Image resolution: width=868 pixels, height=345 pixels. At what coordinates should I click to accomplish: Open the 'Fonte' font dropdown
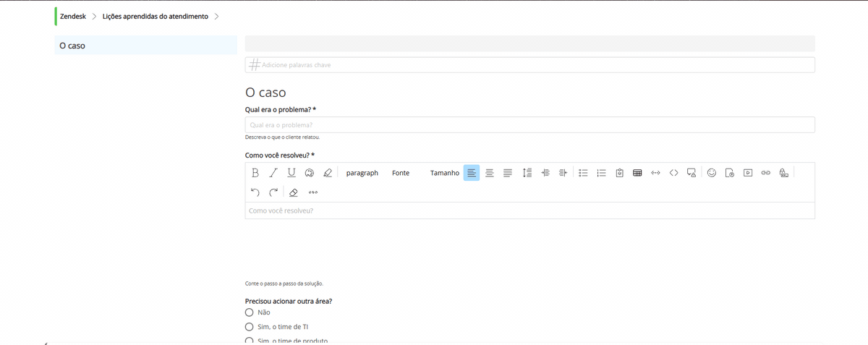(x=401, y=173)
